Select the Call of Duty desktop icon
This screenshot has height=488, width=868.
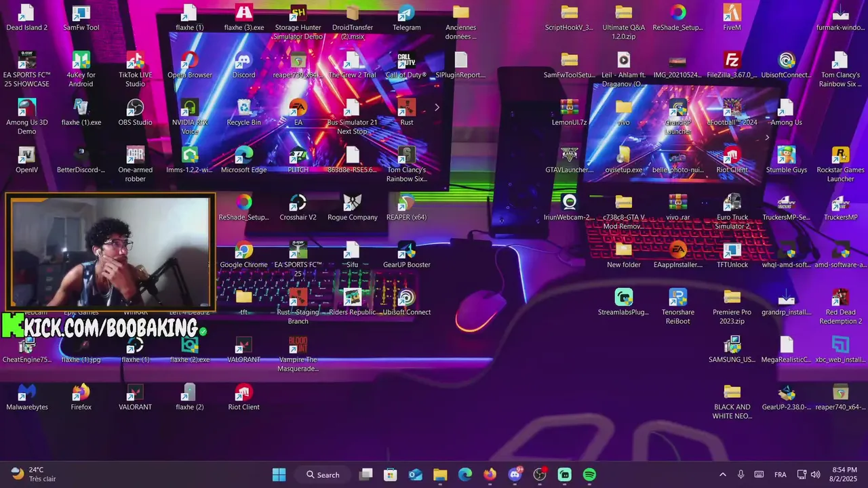tap(407, 66)
